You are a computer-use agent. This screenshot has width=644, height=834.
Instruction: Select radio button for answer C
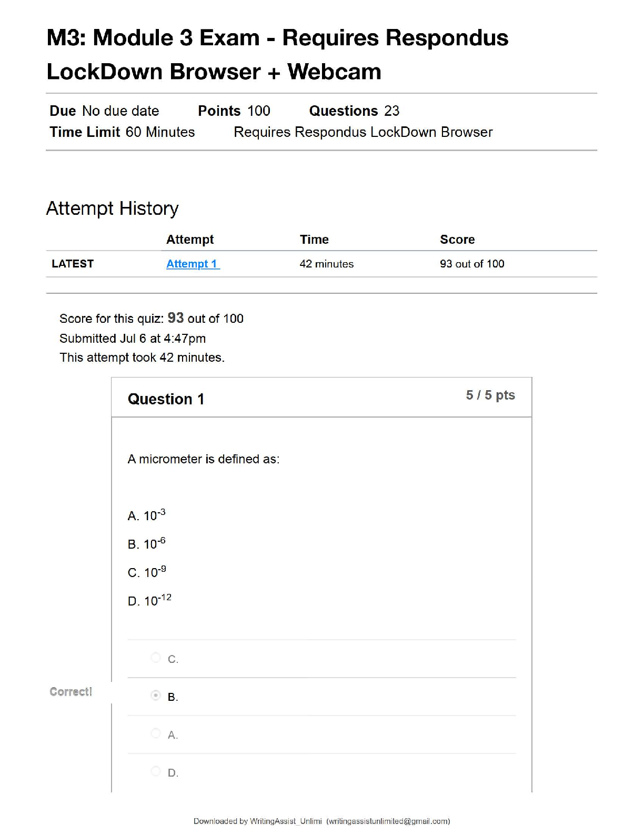click(x=156, y=658)
